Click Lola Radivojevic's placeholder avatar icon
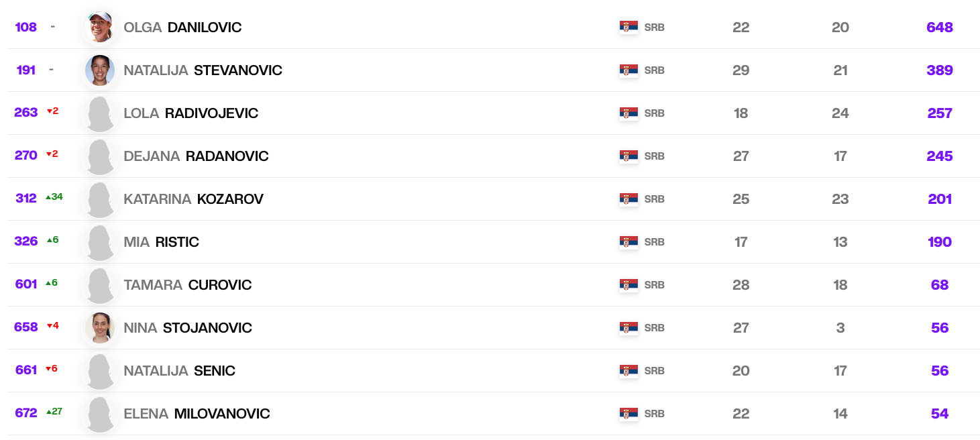This screenshot has width=980, height=440. [100, 113]
